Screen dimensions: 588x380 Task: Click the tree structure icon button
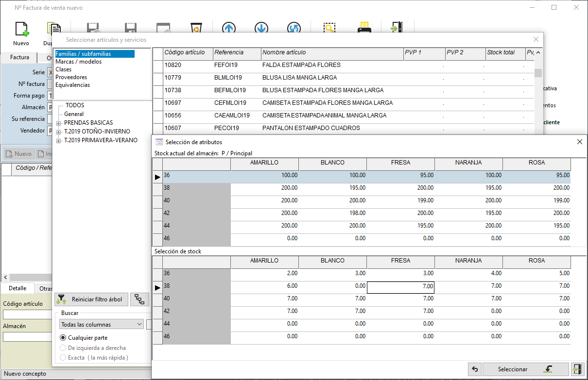[x=139, y=299]
